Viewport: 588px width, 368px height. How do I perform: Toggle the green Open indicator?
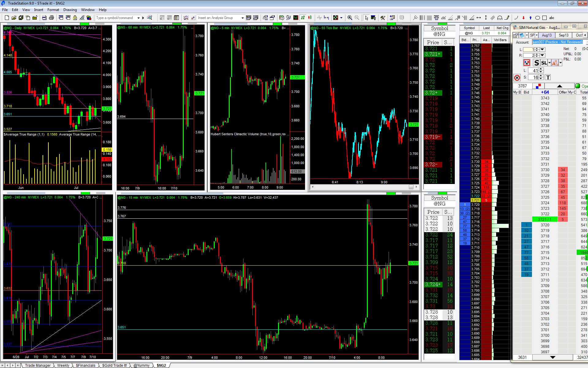pos(578,86)
